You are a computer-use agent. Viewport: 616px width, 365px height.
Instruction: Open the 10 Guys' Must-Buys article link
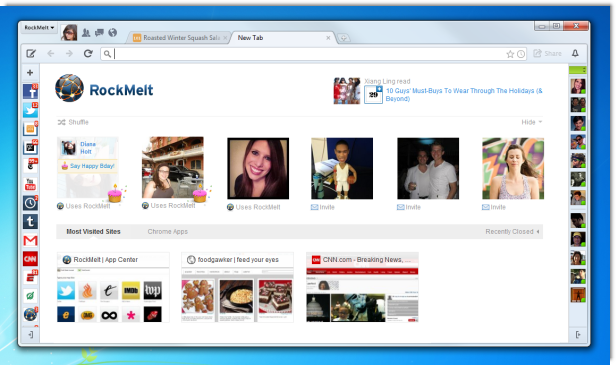[464, 95]
